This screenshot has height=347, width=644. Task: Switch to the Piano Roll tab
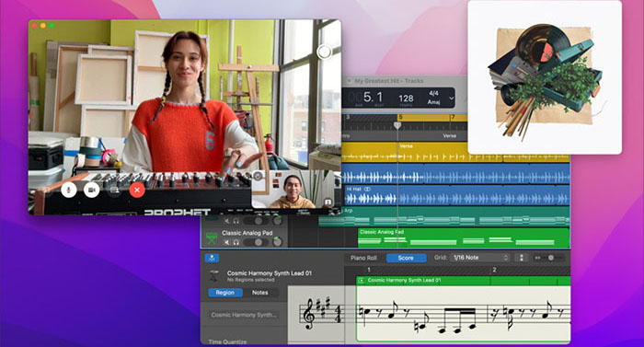[363, 258]
